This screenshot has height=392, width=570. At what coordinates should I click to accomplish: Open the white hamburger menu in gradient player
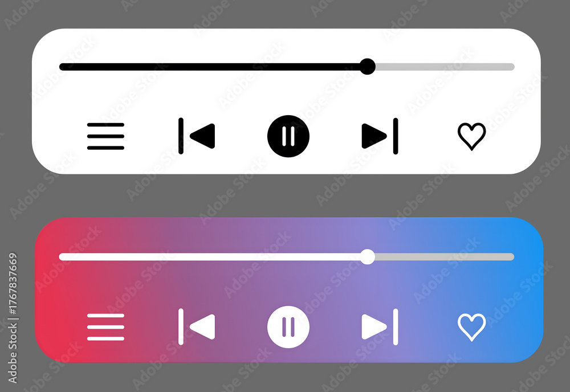click(x=105, y=327)
